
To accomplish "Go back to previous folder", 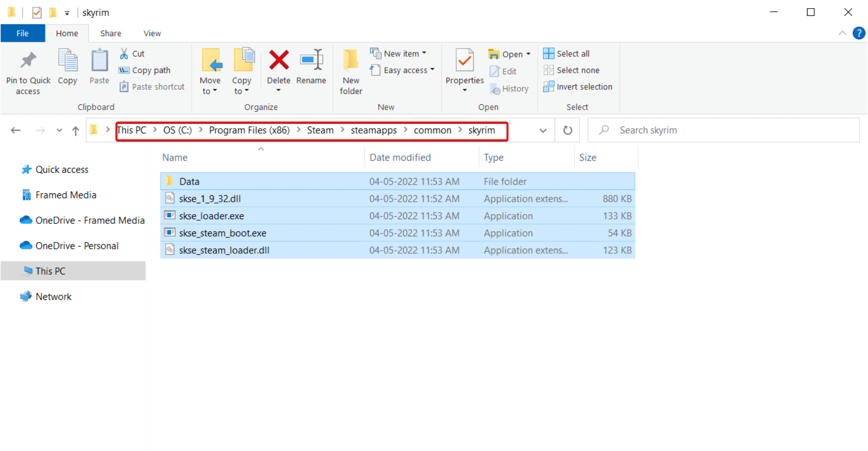I will [16, 130].
